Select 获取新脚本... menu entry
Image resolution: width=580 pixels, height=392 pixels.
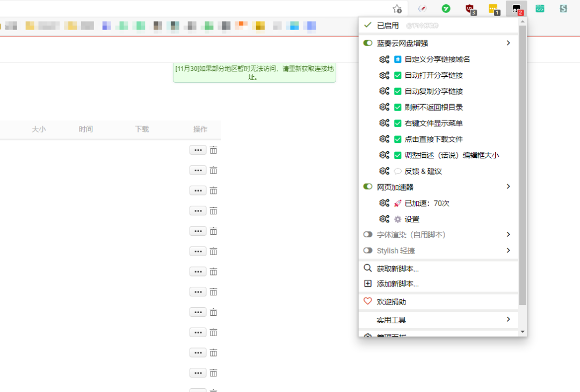coord(397,269)
